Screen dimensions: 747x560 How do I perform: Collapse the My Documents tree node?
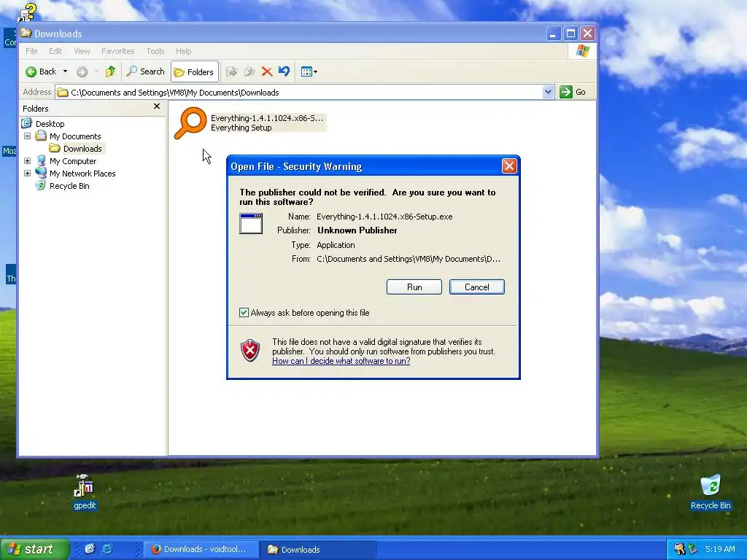(27, 136)
